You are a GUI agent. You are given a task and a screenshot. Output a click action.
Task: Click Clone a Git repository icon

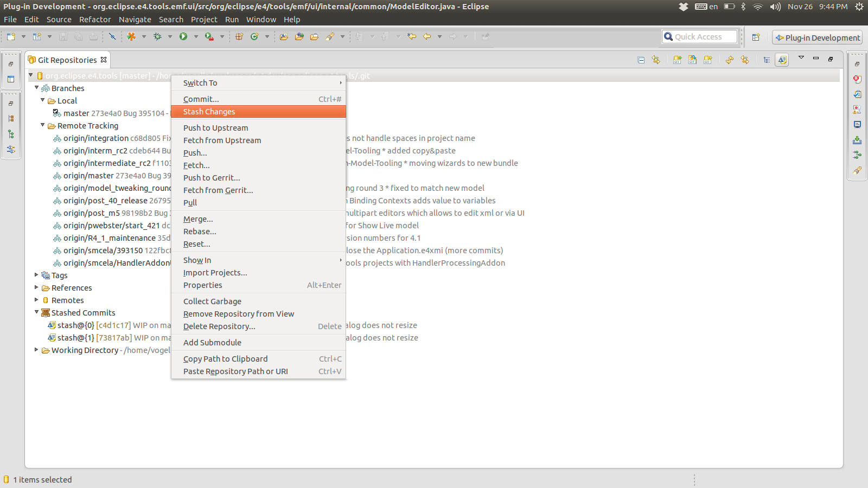click(x=692, y=60)
